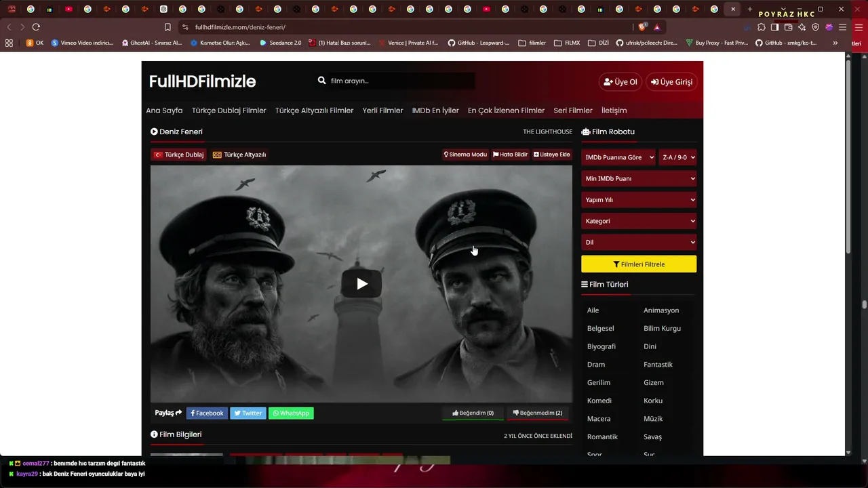Open the Yerli Filmler menu item

click(382, 110)
